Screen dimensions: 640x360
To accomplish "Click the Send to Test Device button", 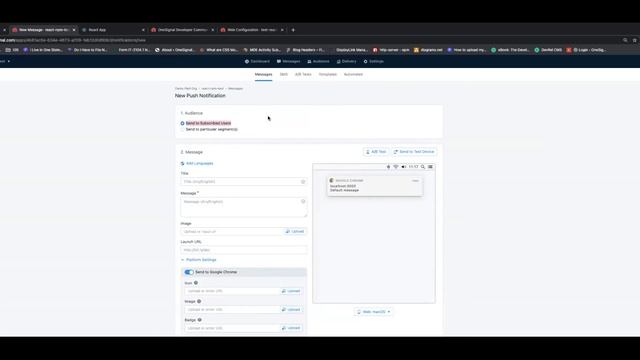I will pyautogui.click(x=414, y=152).
